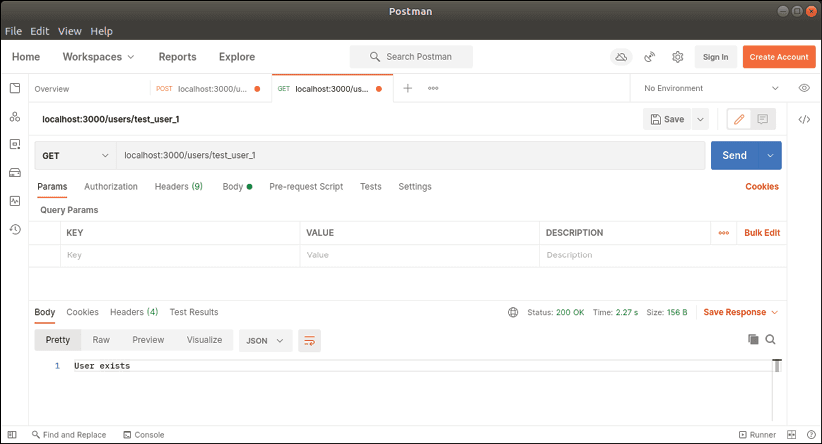Click the environment quick look eye icon

[804, 88]
